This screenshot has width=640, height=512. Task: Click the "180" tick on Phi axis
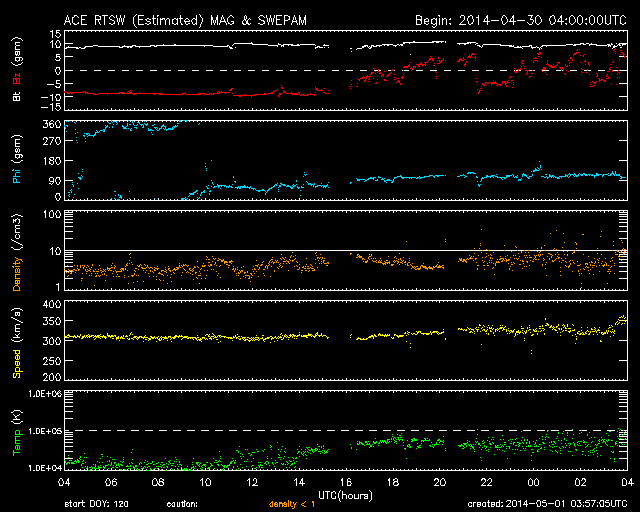point(52,161)
